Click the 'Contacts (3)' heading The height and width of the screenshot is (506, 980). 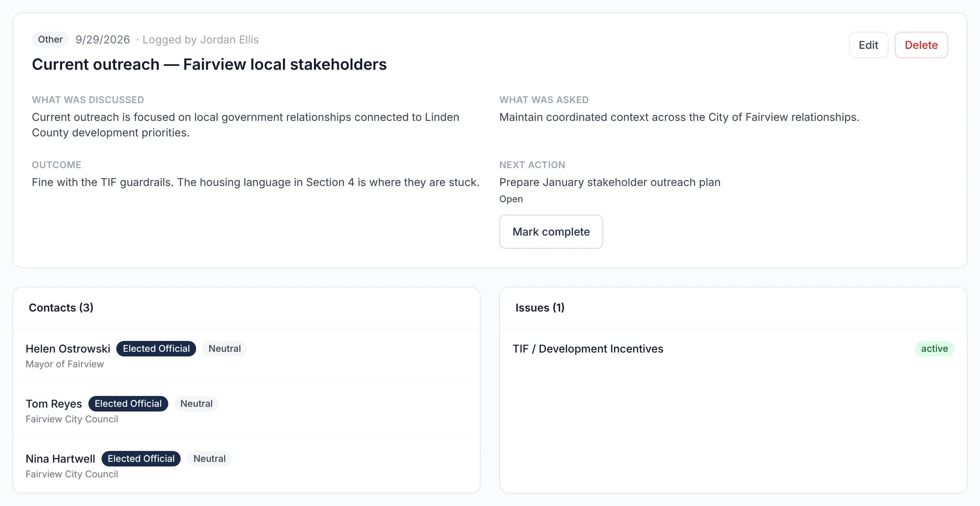tap(61, 308)
